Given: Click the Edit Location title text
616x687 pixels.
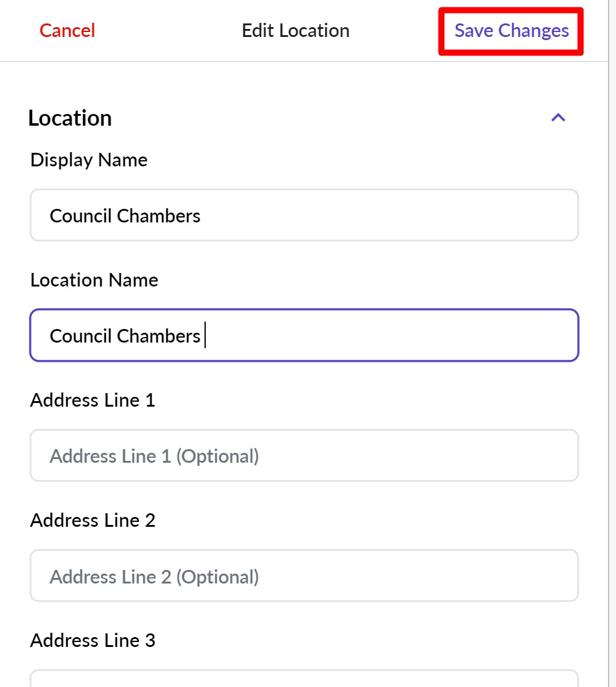Looking at the screenshot, I should (x=296, y=31).
